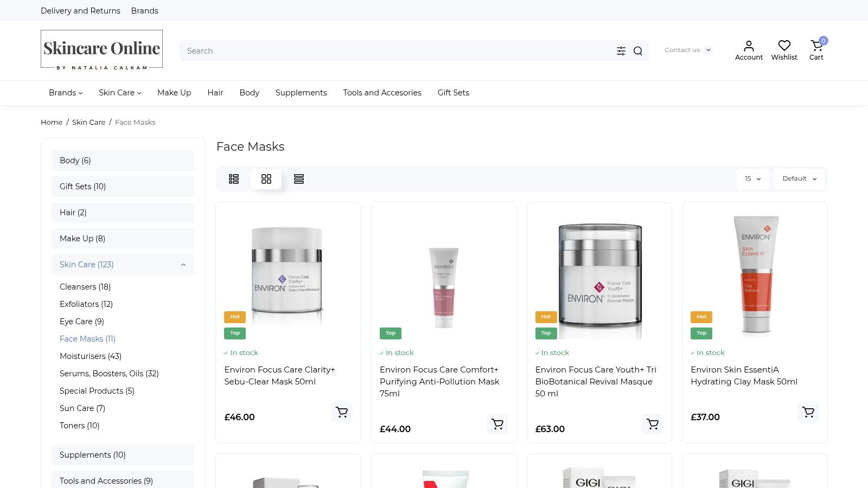Open Tools and Accesories menu item
This screenshot has width=868, height=488.
382,93
